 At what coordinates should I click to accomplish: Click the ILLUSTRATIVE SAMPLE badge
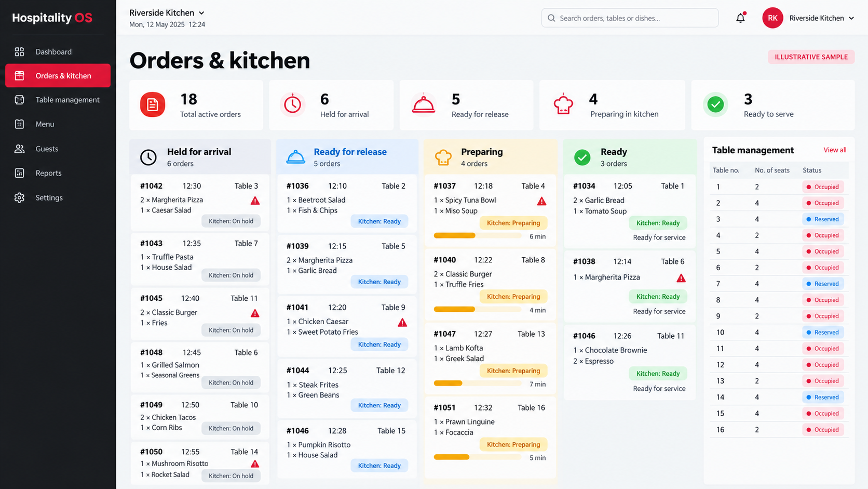(811, 57)
